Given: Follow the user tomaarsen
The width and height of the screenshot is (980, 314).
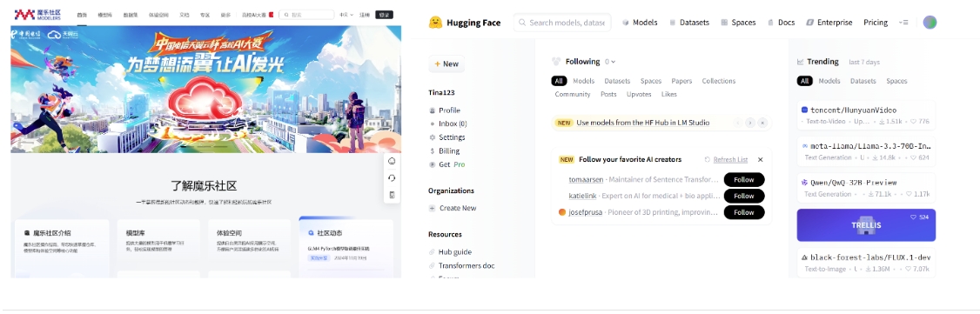Looking at the screenshot, I should [x=744, y=180].
